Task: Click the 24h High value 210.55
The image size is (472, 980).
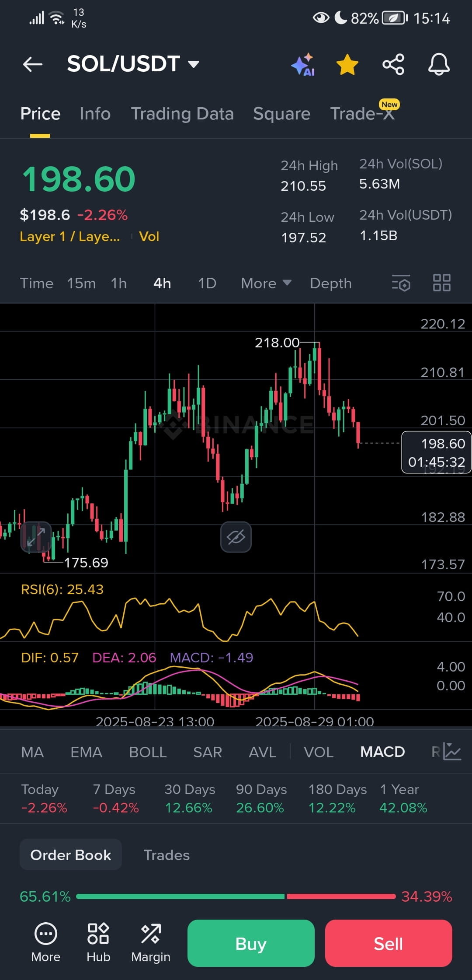Action: coord(303,186)
